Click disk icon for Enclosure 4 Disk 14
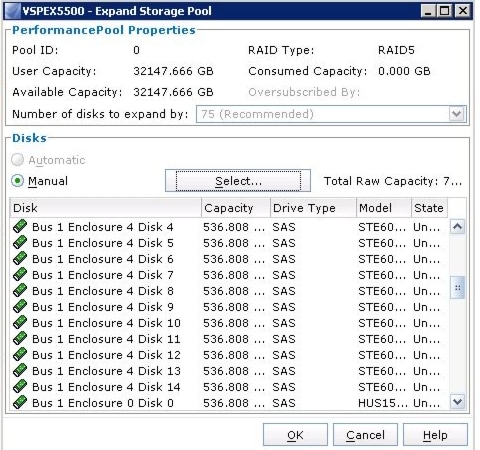The width and height of the screenshot is (480, 450). [20, 387]
